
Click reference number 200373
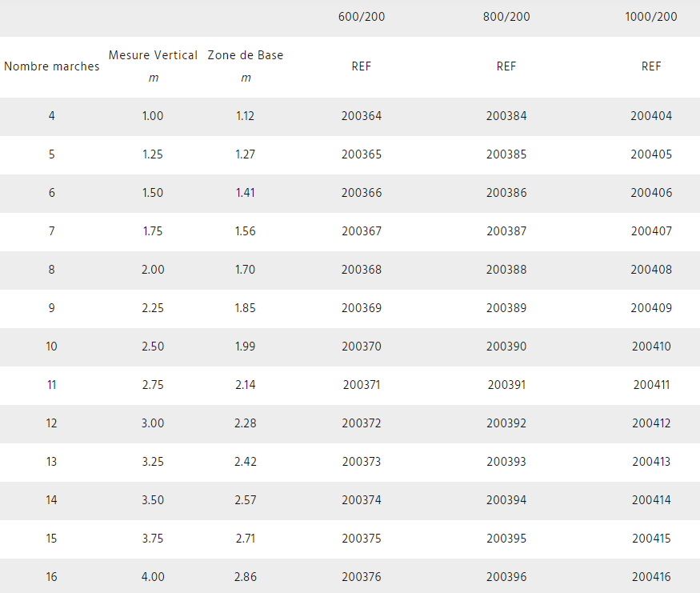click(361, 462)
